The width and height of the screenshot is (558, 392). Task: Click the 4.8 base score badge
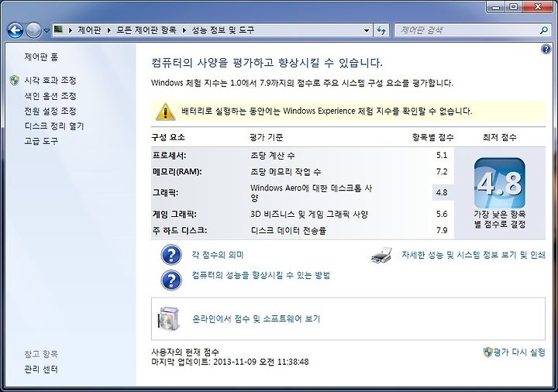coord(500,184)
